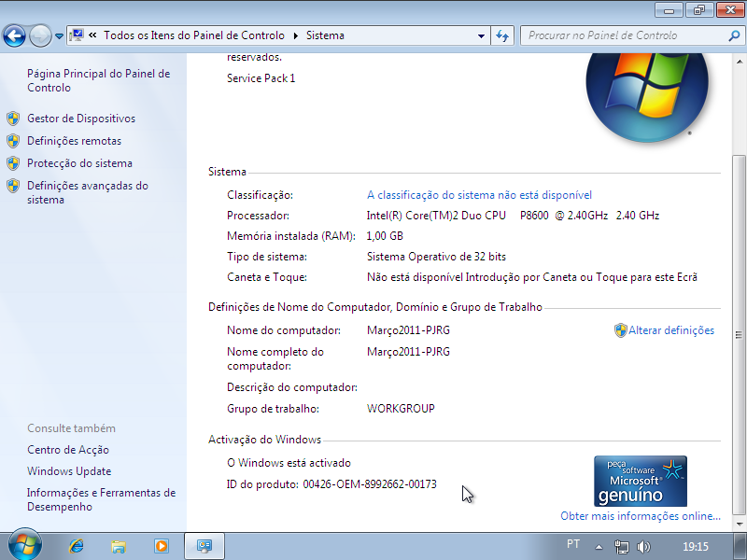Click shield icon beside Definições avançadas do sistema
The width and height of the screenshot is (747, 560).
pos(13,186)
